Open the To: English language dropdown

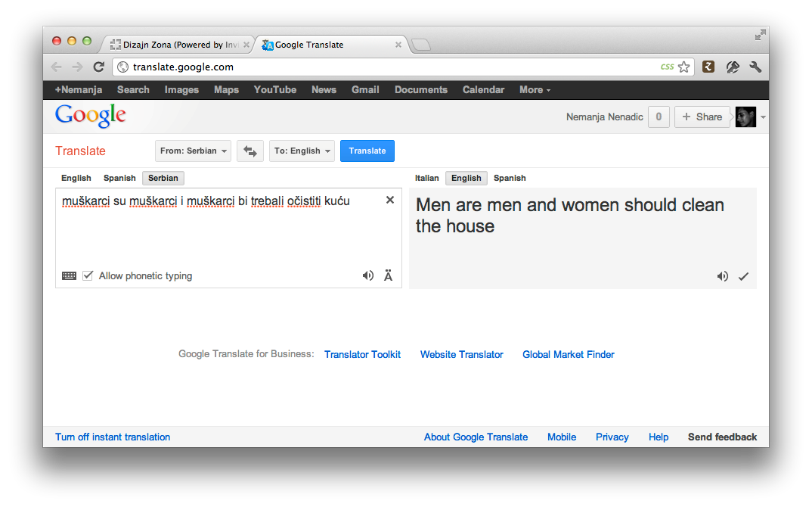point(302,151)
